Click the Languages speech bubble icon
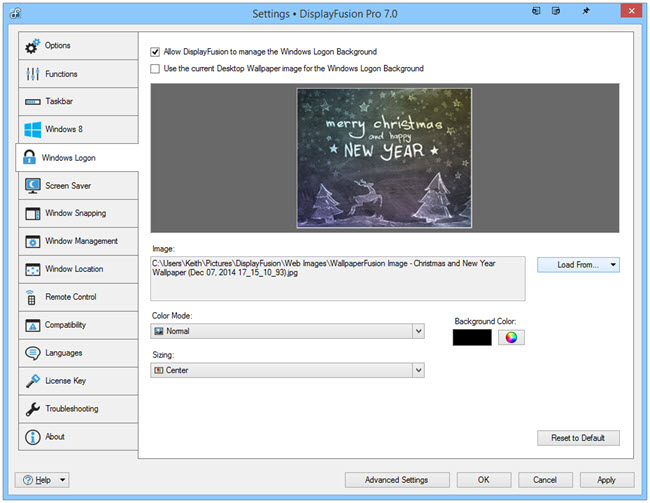Screen dimensions: 650x503 [x=32, y=353]
